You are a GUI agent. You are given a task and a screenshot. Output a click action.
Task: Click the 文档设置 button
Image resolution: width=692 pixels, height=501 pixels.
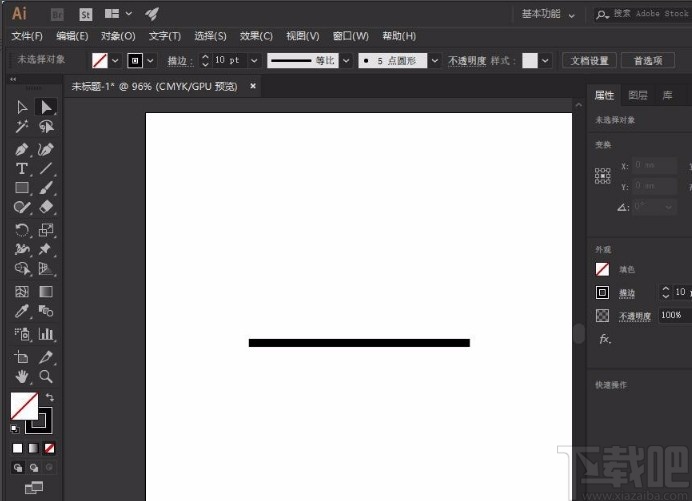tap(589, 60)
